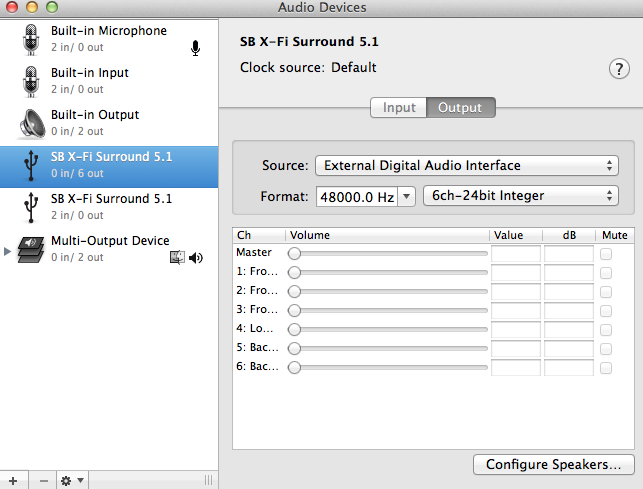643x489 pixels.
Task: Click the Clock source: Default text
Action: (308, 67)
